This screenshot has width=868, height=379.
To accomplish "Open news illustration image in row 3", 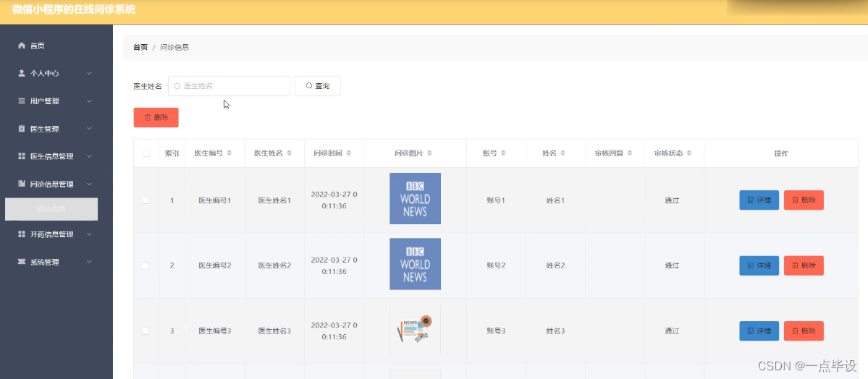I will (x=416, y=329).
